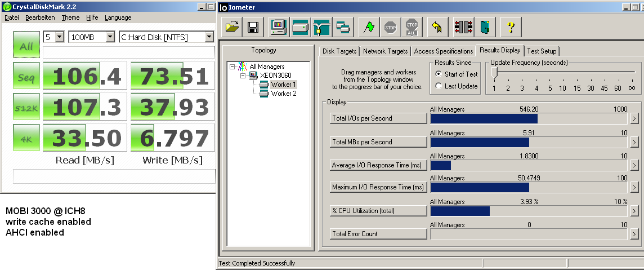The image size is (644, 270).
Task: Open arrow next to Total MBs per Second bar
Action: (x=634, y=142)
